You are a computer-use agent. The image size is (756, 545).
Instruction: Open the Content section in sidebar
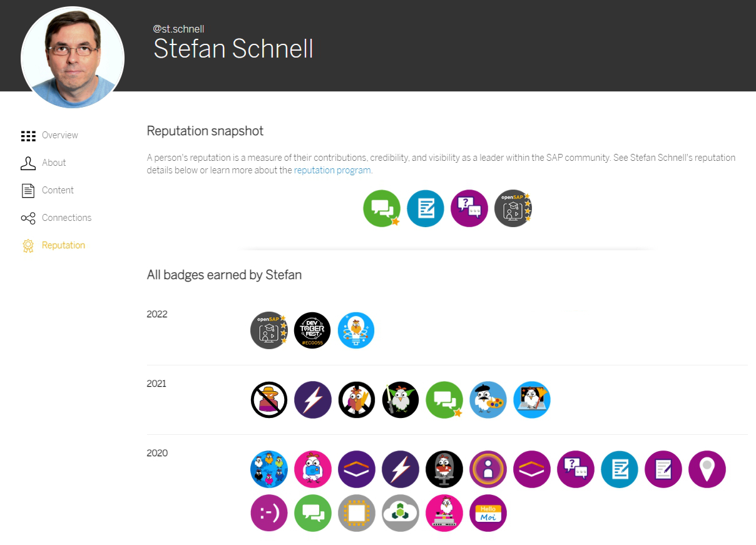coord(47,190)
